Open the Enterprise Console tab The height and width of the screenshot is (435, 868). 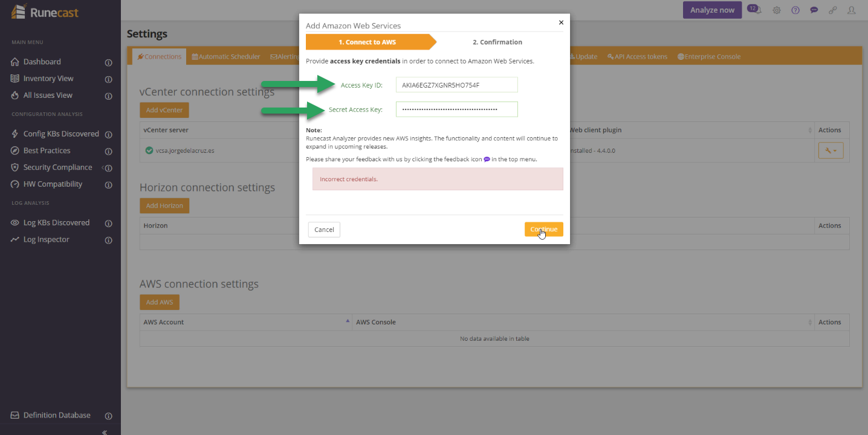click(x=708, y=57)
